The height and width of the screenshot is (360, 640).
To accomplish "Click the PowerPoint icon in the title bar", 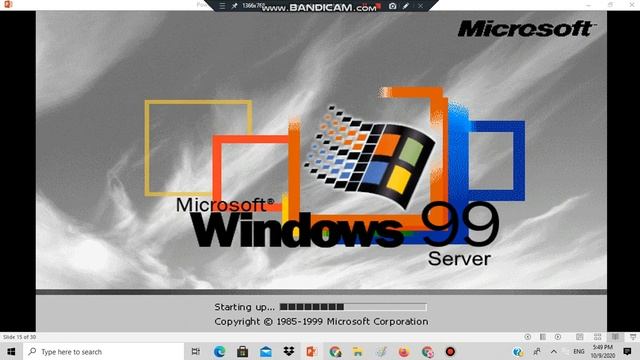I will tap(8, 4).
